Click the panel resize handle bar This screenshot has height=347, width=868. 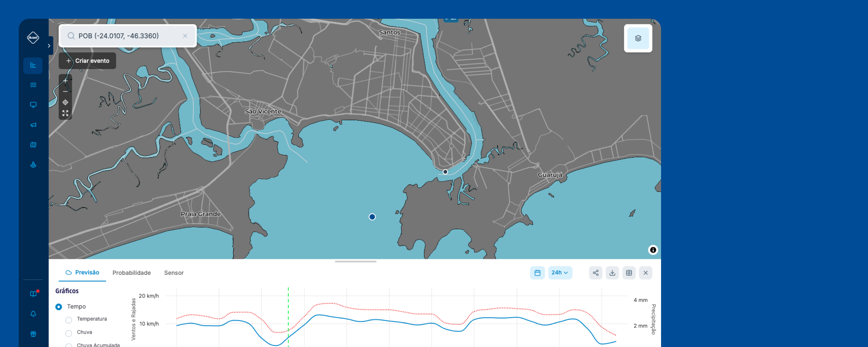pyautogui.click(x=356, y=261)
